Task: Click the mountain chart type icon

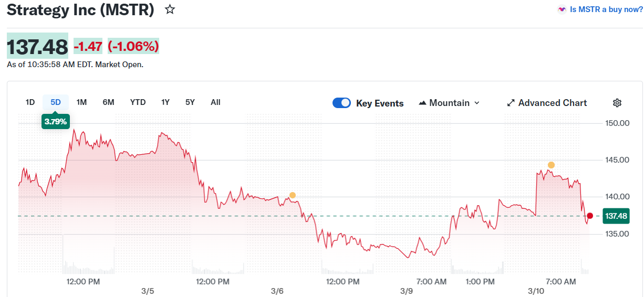Action: pos(422,103)
